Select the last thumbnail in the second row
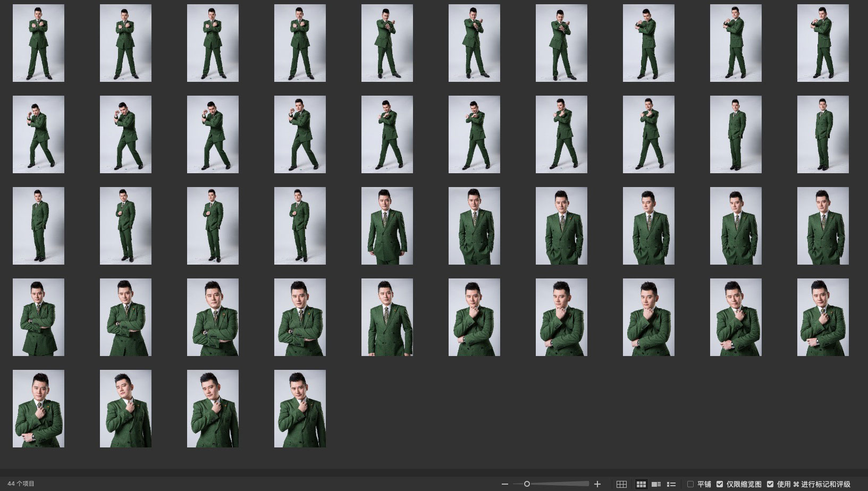 click(823, 134)
